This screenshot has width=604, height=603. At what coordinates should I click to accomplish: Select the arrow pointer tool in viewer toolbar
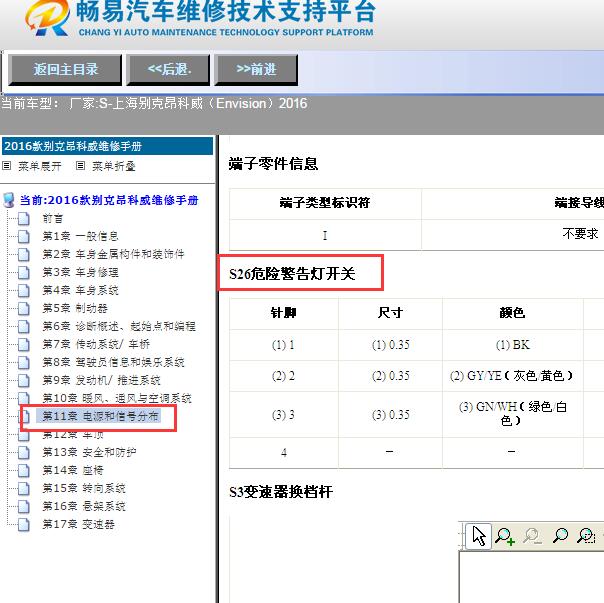pos(478,536)
